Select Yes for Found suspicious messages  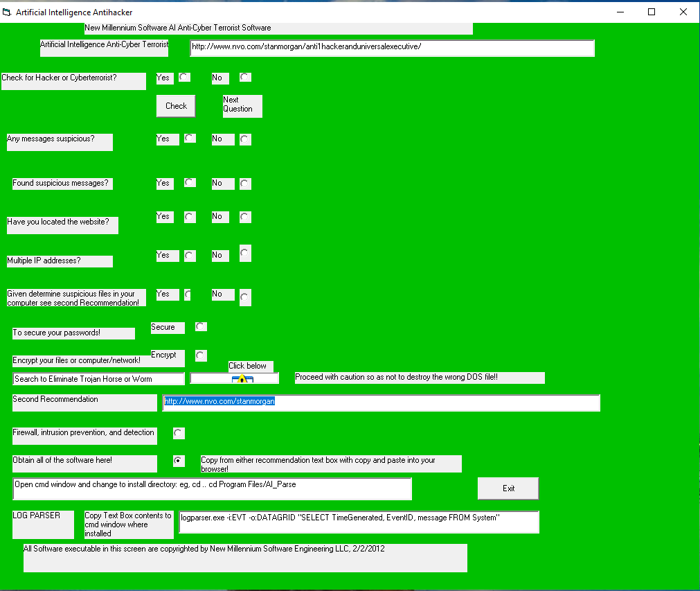click(190, 183)
